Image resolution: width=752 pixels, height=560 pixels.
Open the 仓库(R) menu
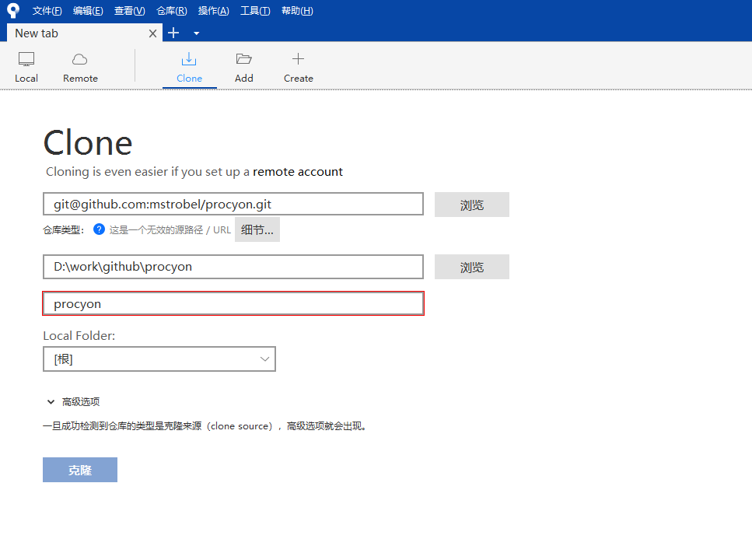coord(171,10)
